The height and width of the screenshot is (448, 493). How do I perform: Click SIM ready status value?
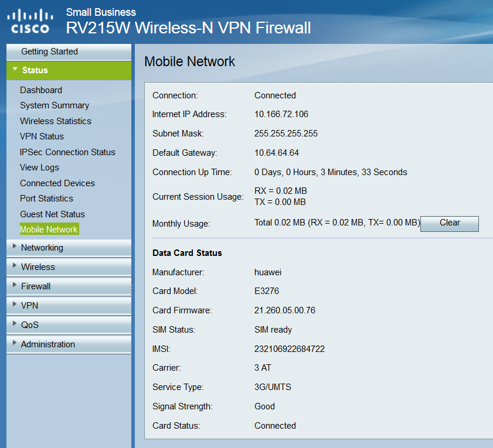click(273, 330)
